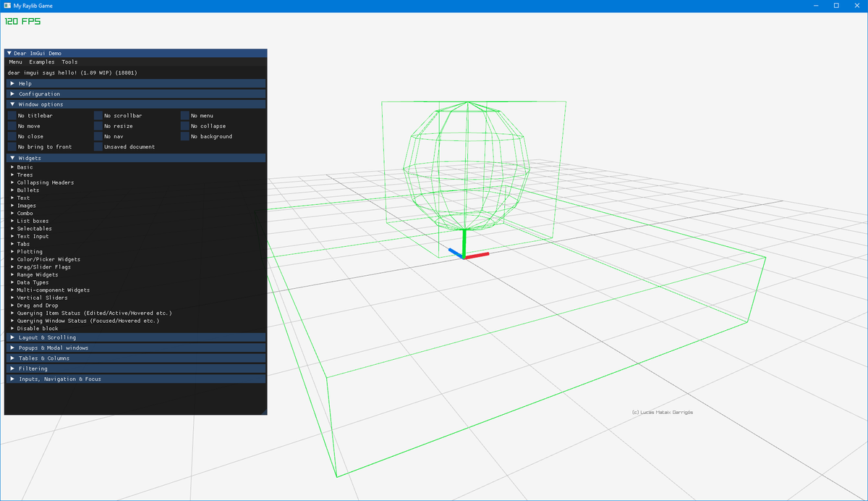Check the "Unsaved document" option
The height and width of the screenshot is (501, 868).
pos(99,146)
